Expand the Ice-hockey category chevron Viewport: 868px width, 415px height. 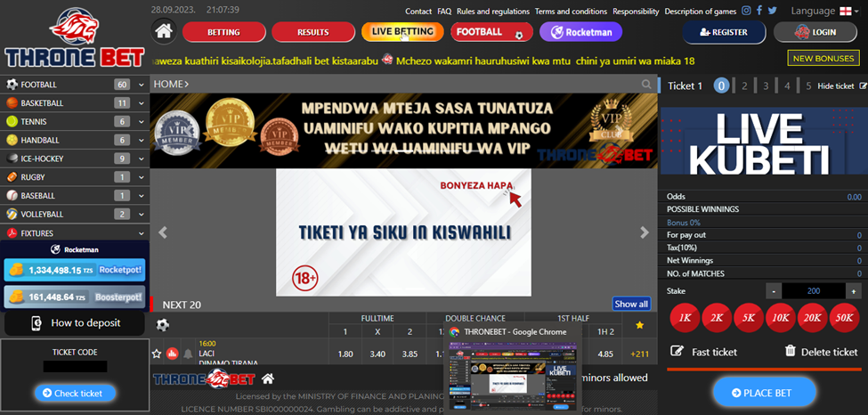tap(142, 159)
